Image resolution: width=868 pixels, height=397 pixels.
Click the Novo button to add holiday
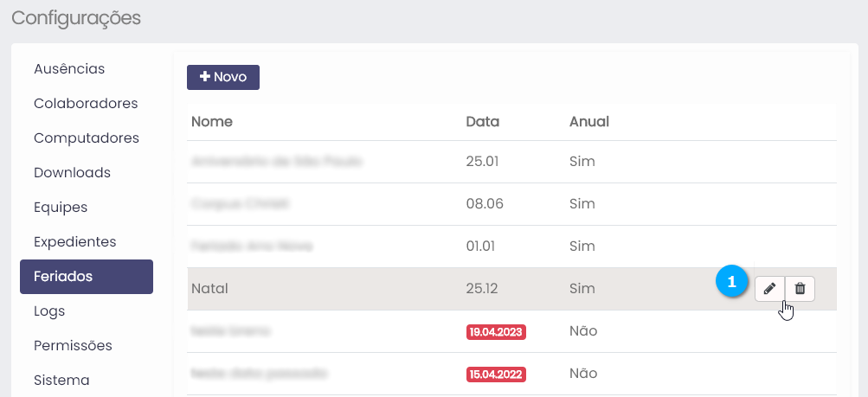pyautogui.click(x=223, y=77)
